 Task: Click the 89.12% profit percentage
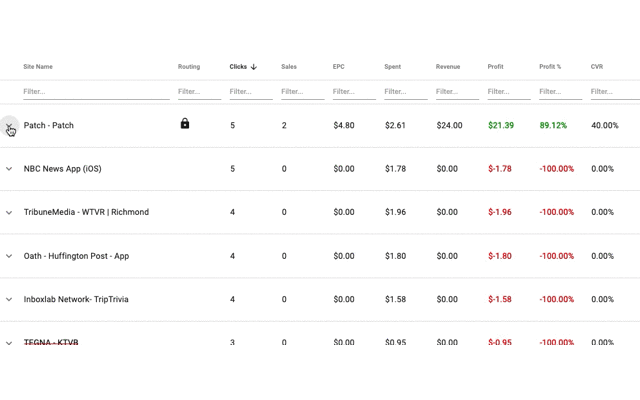[x=553, y=125]
